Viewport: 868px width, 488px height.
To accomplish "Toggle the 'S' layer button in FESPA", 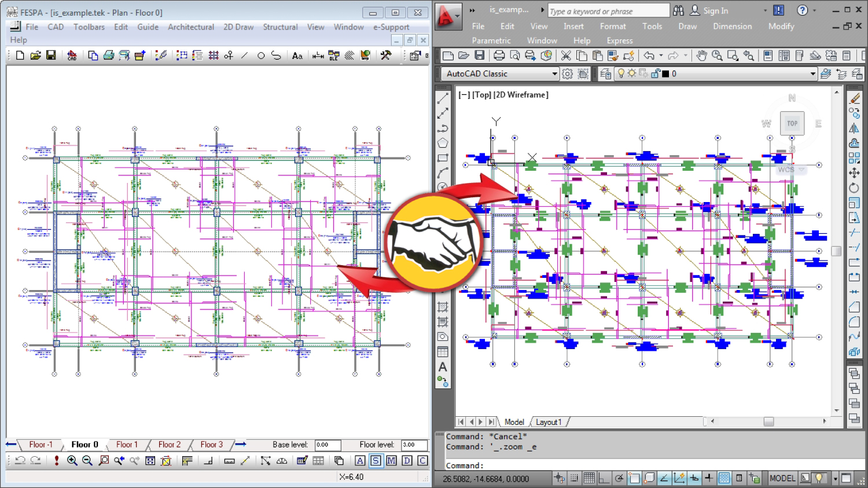I will [376, 461].
